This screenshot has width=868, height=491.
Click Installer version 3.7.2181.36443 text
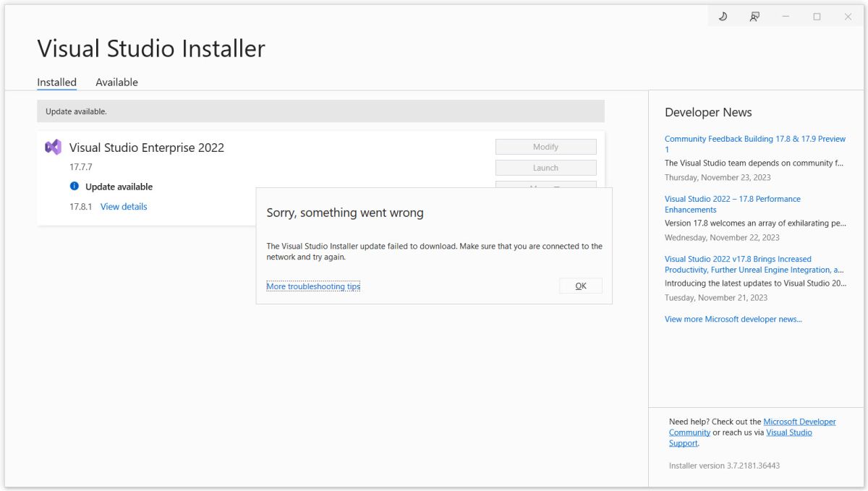724,466
